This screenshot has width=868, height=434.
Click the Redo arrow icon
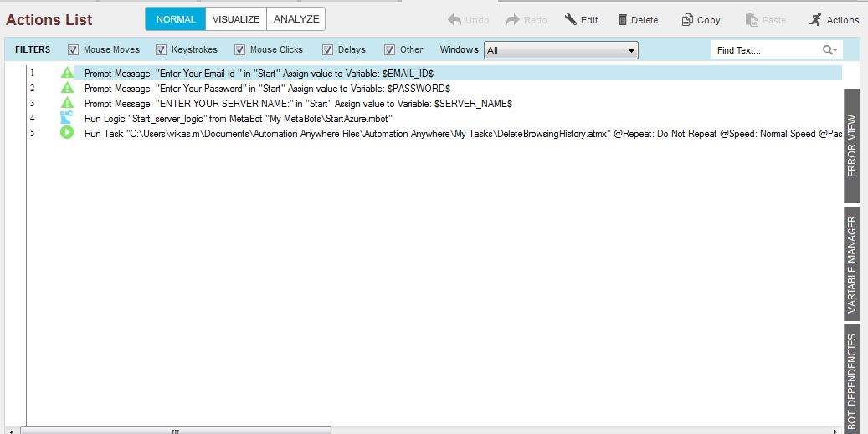(512, 20)
